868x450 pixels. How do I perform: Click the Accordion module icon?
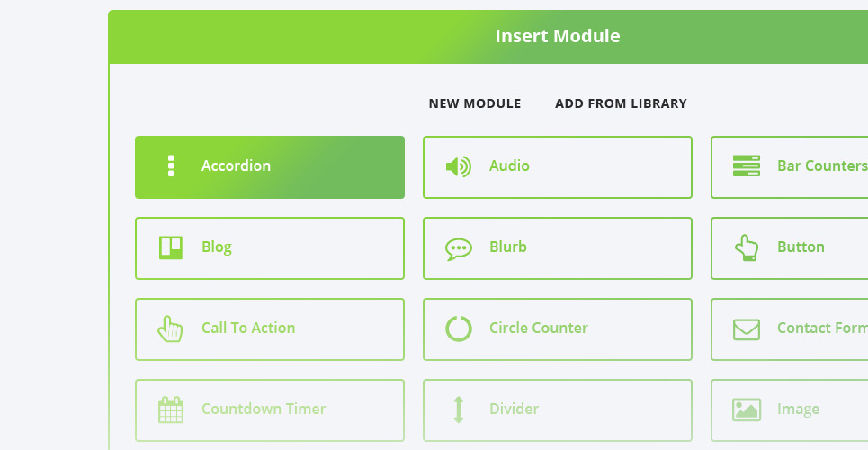tap(171, 166)
